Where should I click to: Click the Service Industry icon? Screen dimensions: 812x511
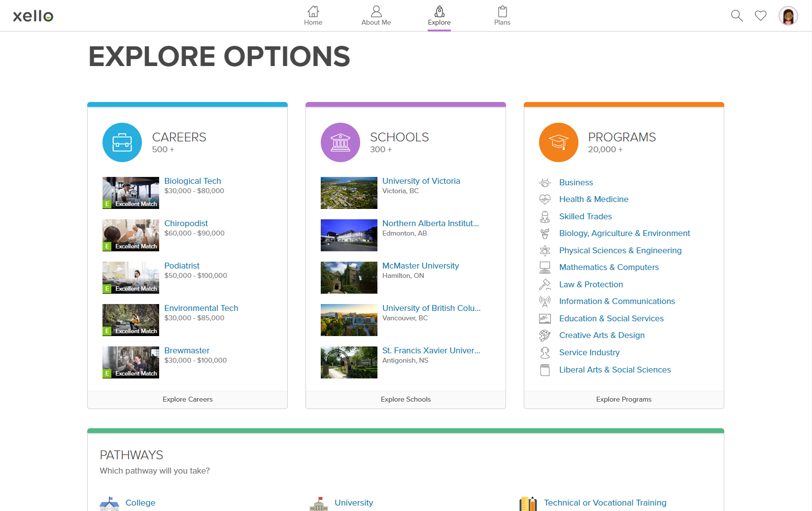[x=545, y=353]
